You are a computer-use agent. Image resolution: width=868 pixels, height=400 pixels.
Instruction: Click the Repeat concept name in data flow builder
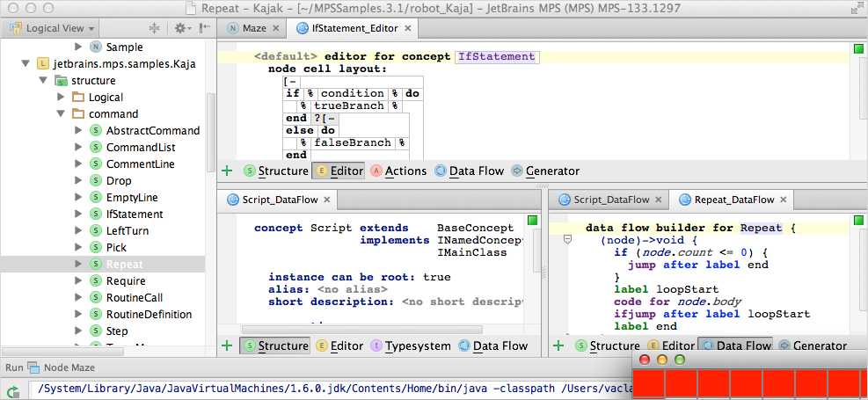point(762,228)
